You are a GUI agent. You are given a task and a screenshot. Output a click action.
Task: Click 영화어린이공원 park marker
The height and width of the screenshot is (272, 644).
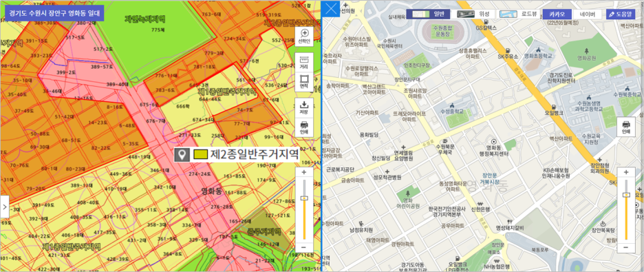tap(408, 200)
